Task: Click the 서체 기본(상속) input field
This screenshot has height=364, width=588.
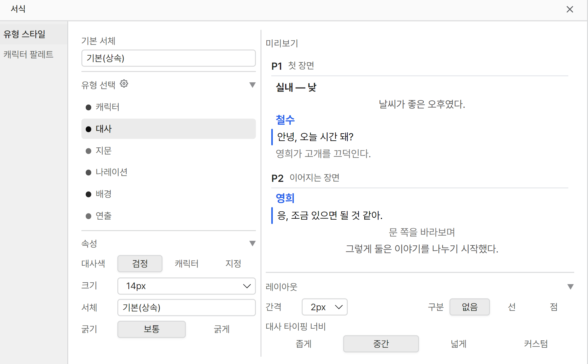Action: point(186,307)
